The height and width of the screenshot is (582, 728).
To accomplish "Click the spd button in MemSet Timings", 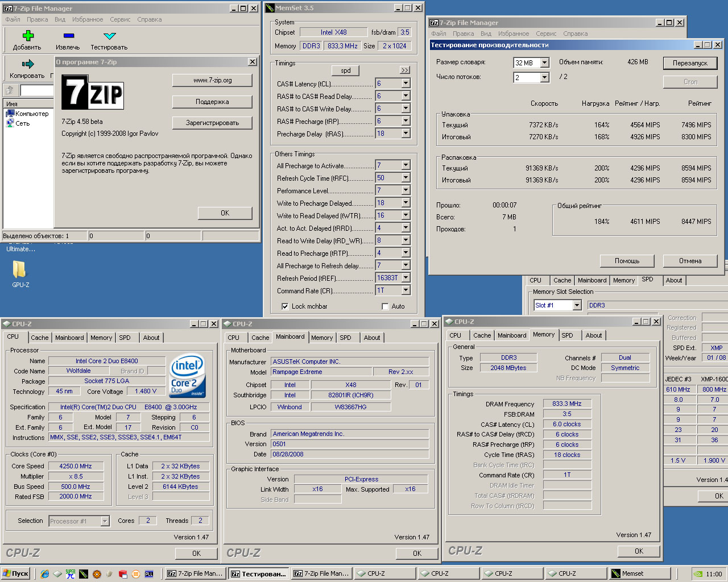I will (346, 70).
